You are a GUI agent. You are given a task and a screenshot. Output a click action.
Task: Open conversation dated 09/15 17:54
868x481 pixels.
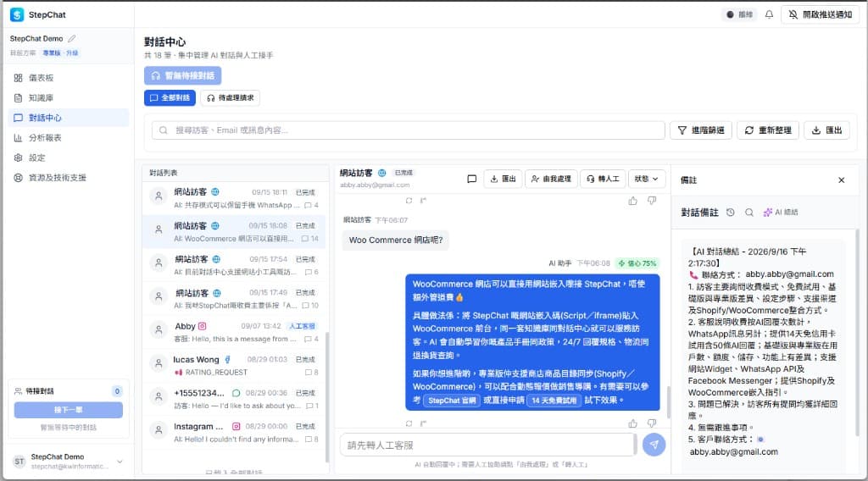(x=235, y=265)
